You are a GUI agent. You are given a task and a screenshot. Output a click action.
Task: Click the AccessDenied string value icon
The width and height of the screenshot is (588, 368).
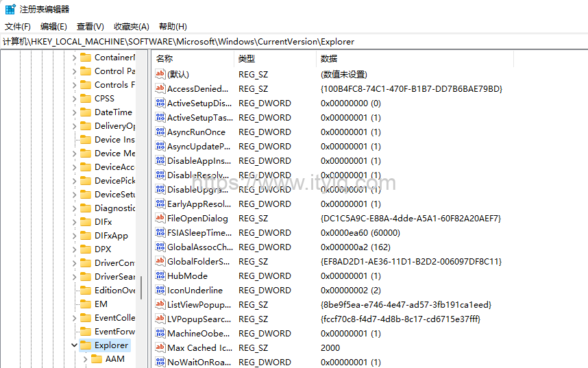pyautogui.click(x=160, y=88)
